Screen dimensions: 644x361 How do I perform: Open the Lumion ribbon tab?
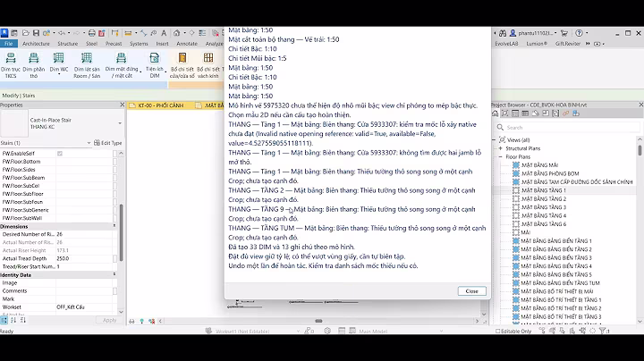coord(537,44)
